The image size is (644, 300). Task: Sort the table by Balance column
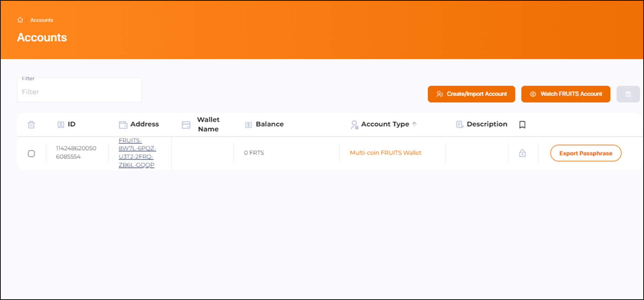coord(269,124)
